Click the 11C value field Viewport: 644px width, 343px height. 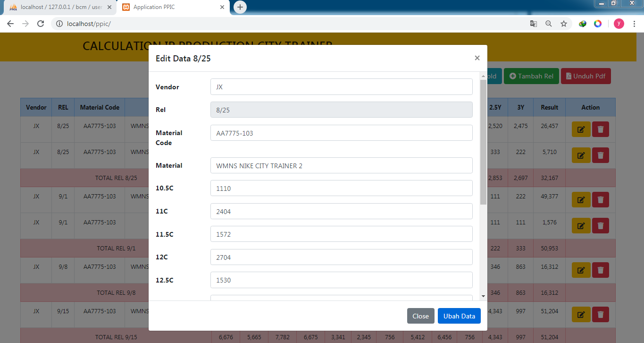tap(341, 211)
